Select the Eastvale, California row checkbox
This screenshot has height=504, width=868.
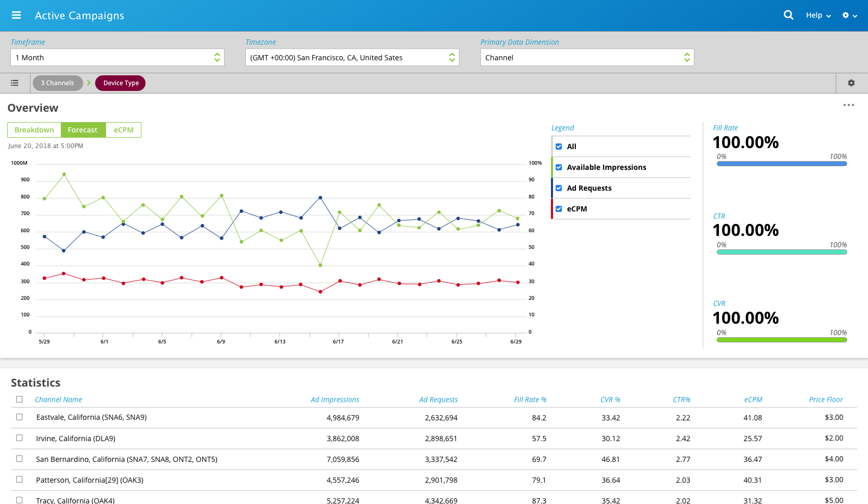coord(19,417)
